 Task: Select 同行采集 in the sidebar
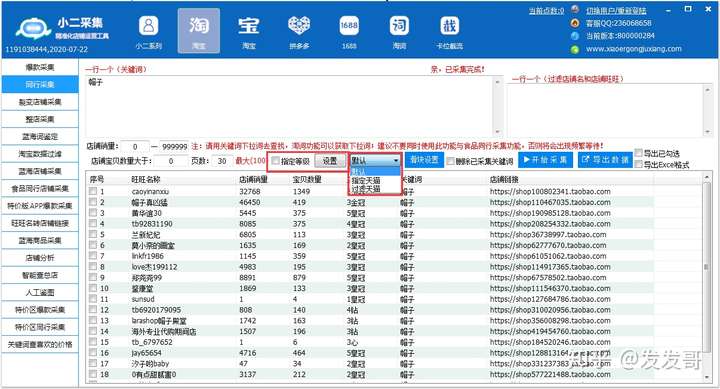(40, 85)
